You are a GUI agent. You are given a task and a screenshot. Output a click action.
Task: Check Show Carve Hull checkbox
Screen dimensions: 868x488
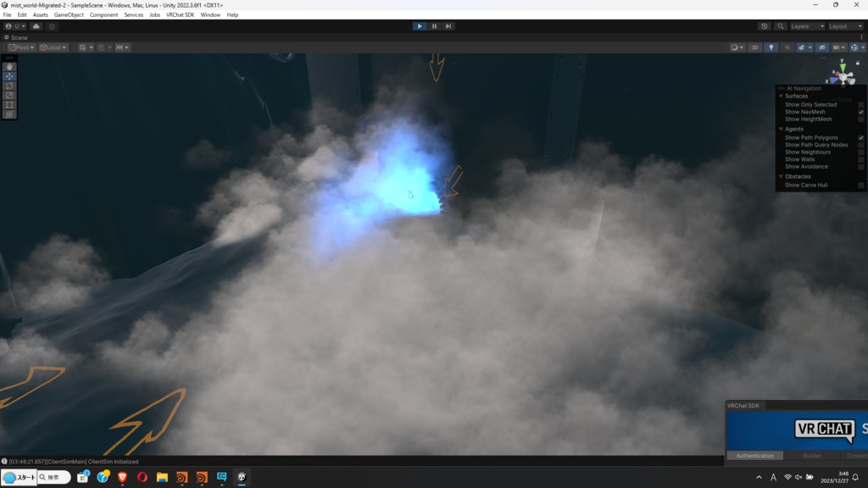[x=861, y=186]
